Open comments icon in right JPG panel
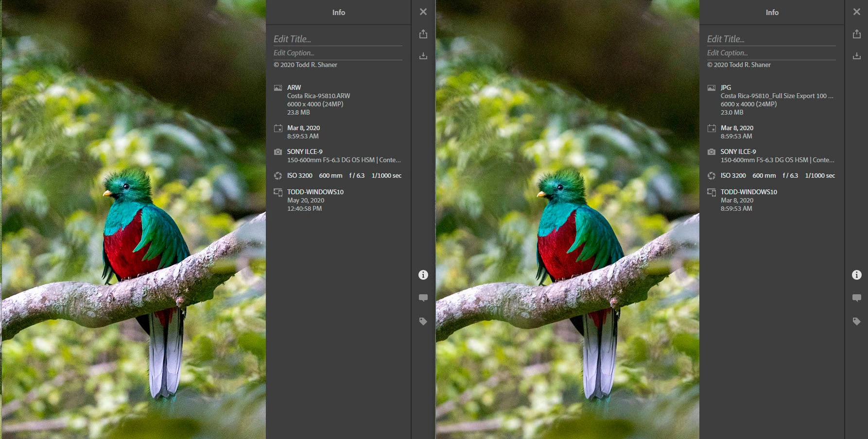The width and height of the screenshot is (868, 439). (x=857, y=298)
